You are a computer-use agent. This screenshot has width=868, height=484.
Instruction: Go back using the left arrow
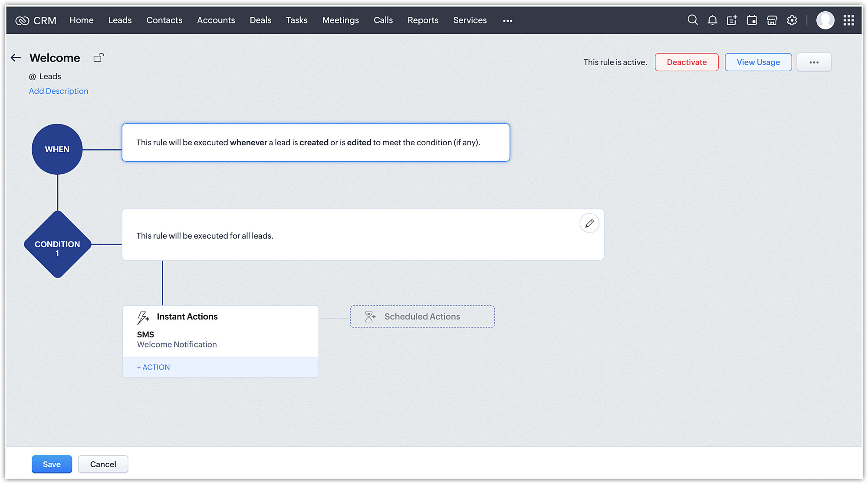(x=16, y=58)
